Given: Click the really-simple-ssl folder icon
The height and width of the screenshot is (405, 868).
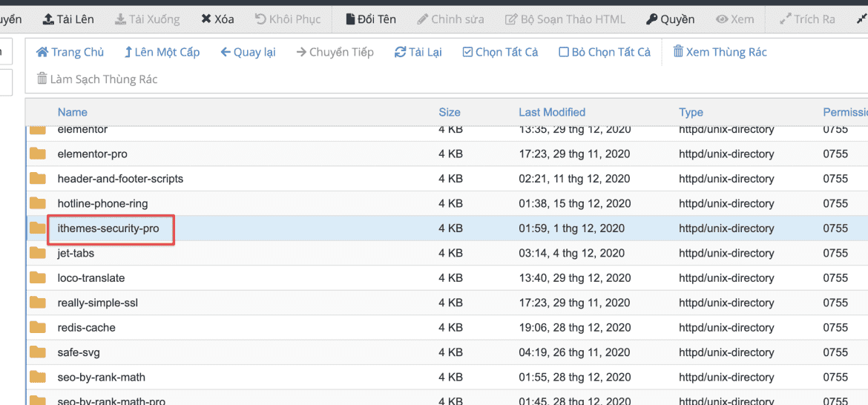Looking at the screenshot, I should tap(38, 303).
